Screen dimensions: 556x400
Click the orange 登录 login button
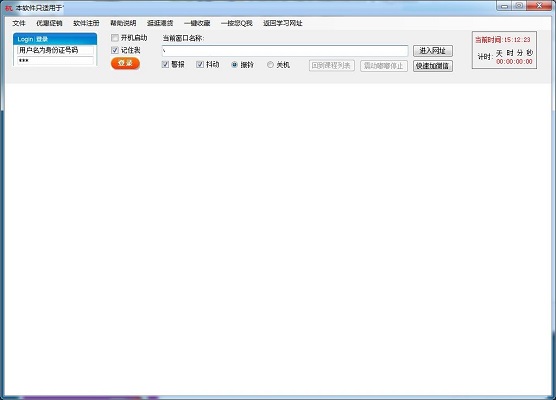(x=125, y=63)
